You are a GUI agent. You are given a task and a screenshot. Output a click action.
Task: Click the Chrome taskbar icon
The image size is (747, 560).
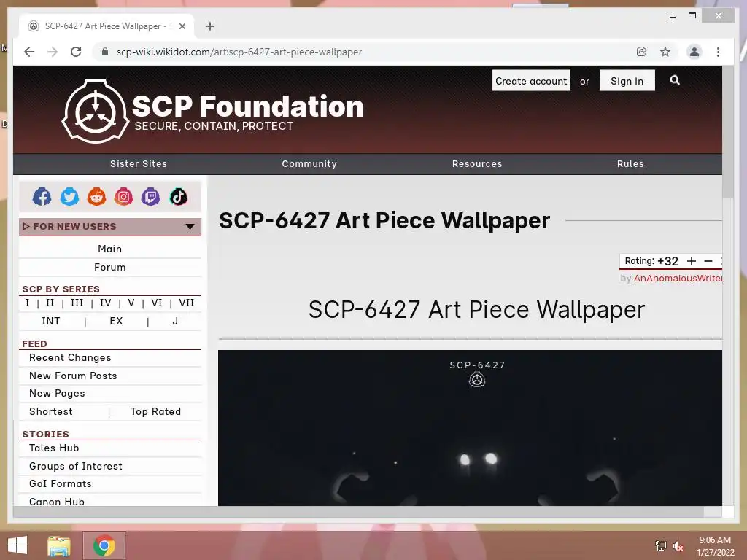click(104, 545)
